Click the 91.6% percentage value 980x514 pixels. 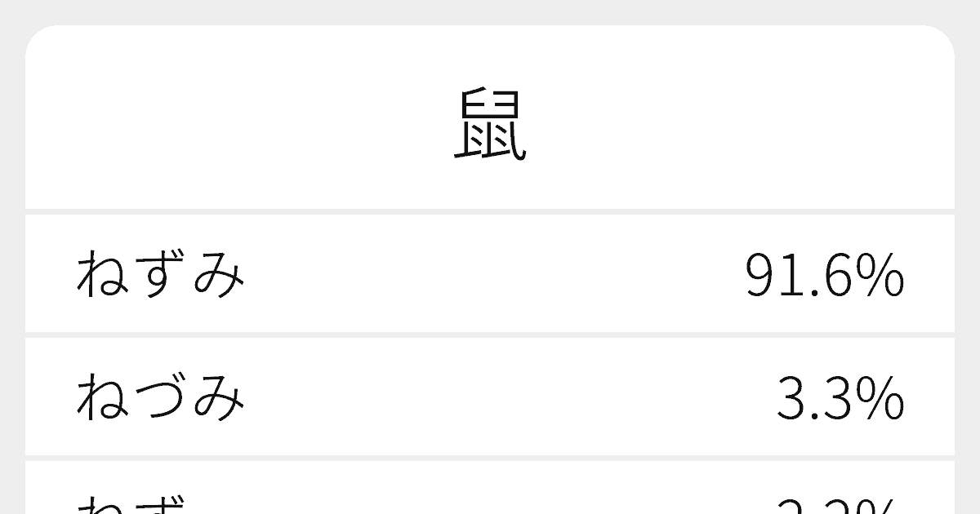click(x=824, y=276)
